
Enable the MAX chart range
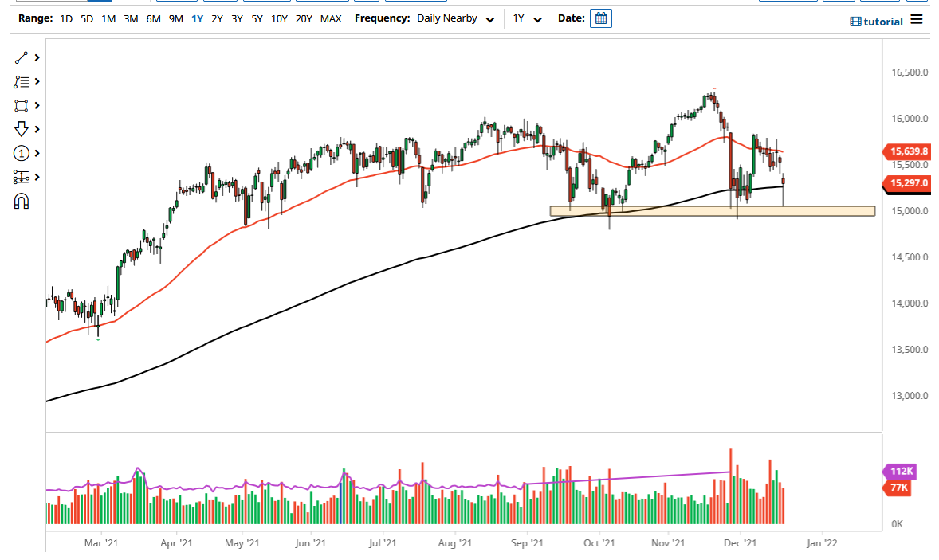pyautogui.click(x=331, y=18)
